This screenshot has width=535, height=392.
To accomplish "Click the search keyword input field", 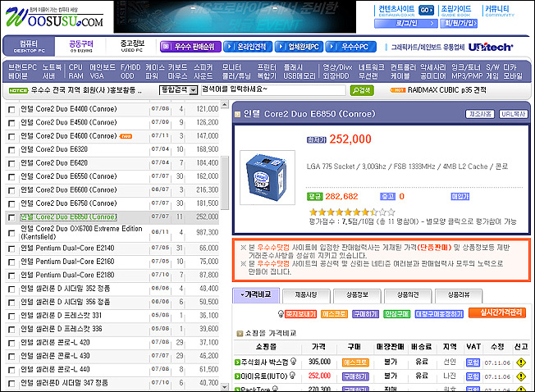I will click(x=273, y=90).
